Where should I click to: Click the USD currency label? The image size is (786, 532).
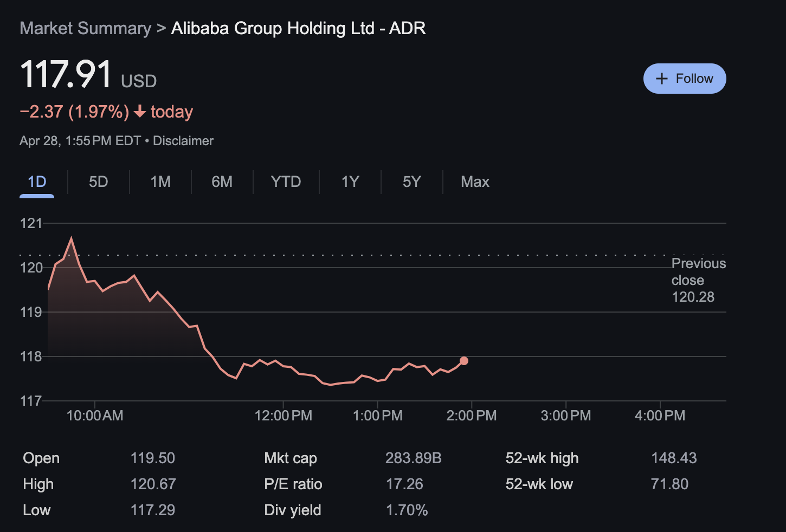[139, 81]
